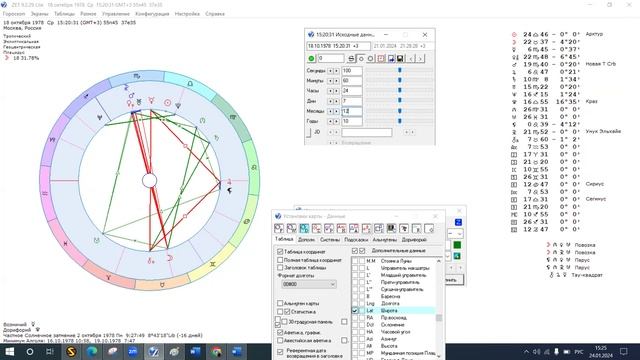The image size is (640, 360).
Task: Open Google Chrome from the taskbar
Action: tap(216, 351)
